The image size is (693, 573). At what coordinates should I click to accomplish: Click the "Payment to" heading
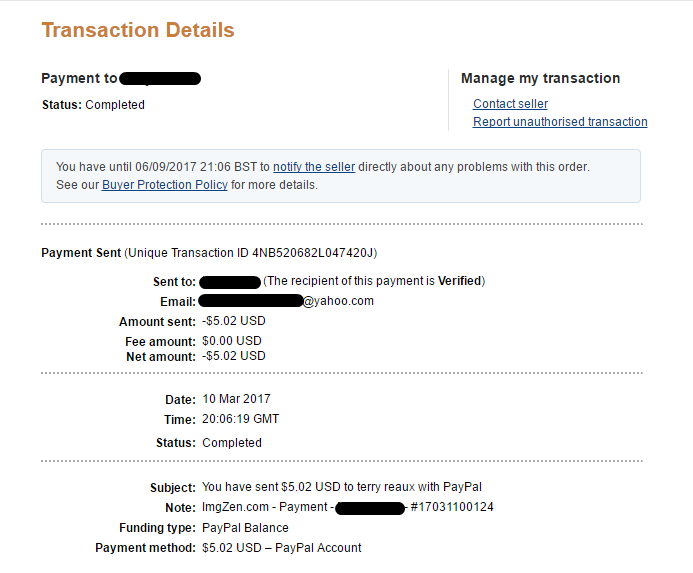click(80, 78)
